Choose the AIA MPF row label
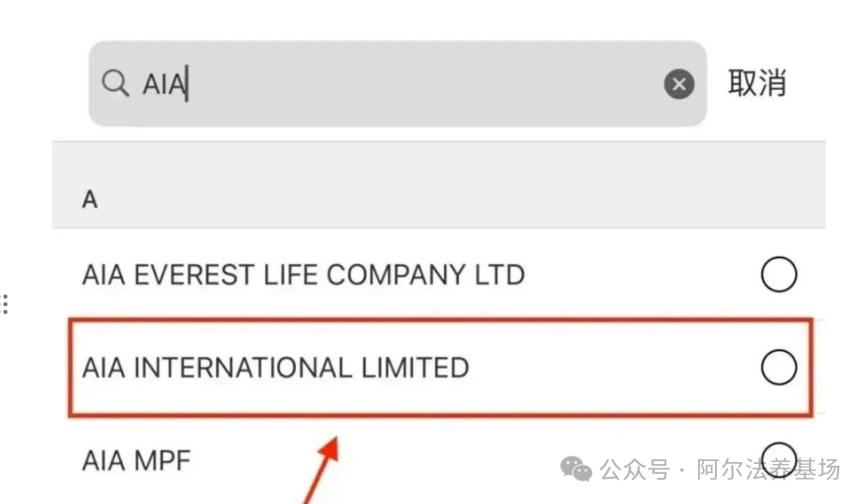The image size is (868, 504). point(136,459)
